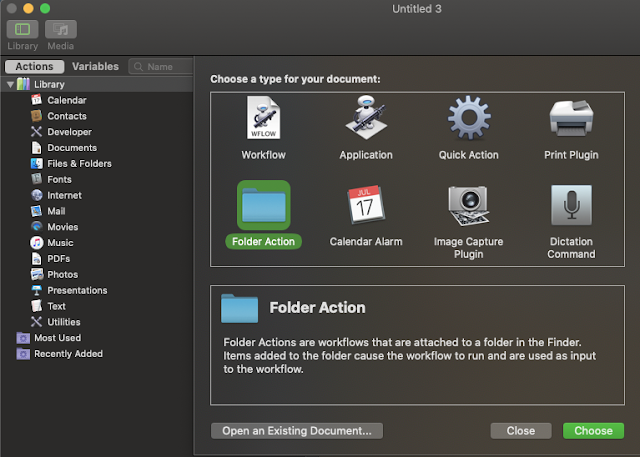Open the Media browser toolbar button
The width and height of the screenshot is (640, 457).
[x=61, y=29]
